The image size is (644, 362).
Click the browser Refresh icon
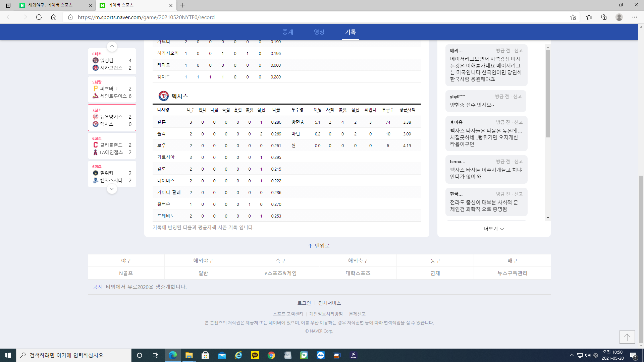point(39,17)
